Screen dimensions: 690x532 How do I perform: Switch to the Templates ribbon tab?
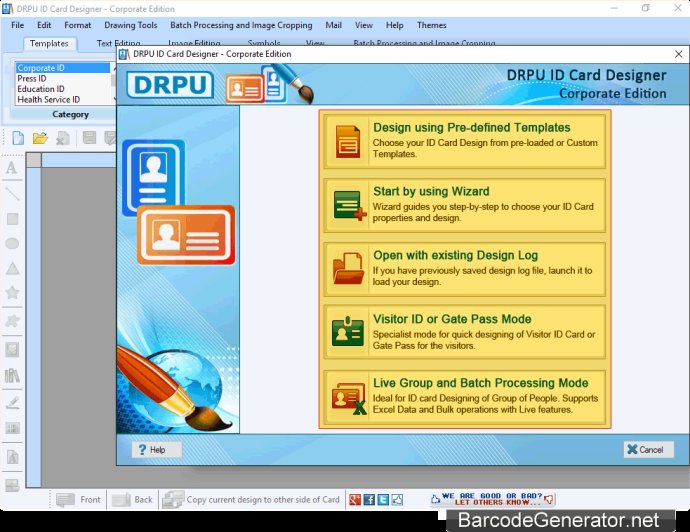(49, 43)
